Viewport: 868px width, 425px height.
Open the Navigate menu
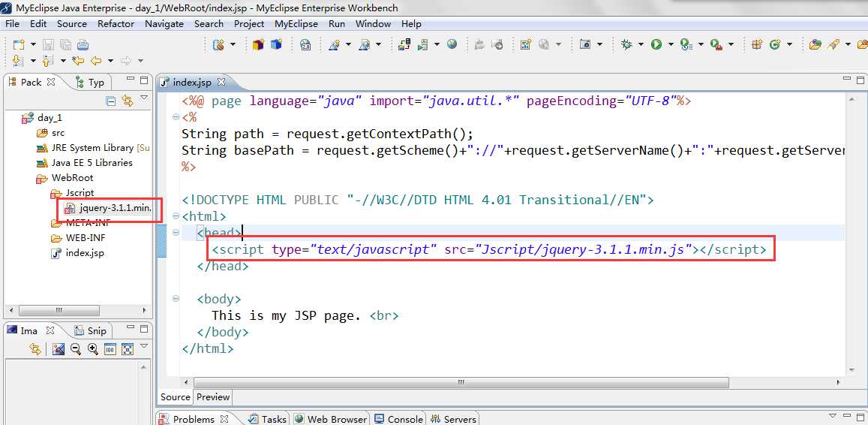point(164,24)
